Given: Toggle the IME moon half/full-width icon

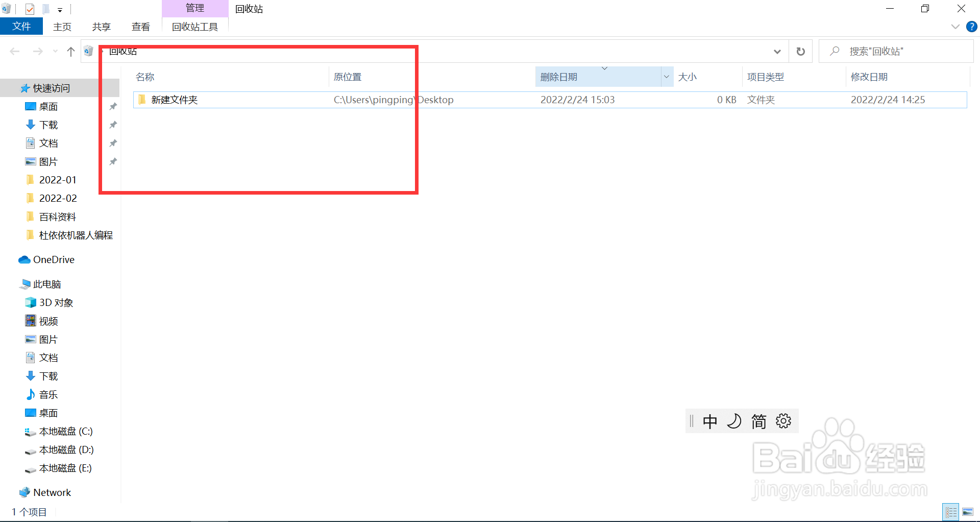Looking at the screenshot, I should point(734,421).
